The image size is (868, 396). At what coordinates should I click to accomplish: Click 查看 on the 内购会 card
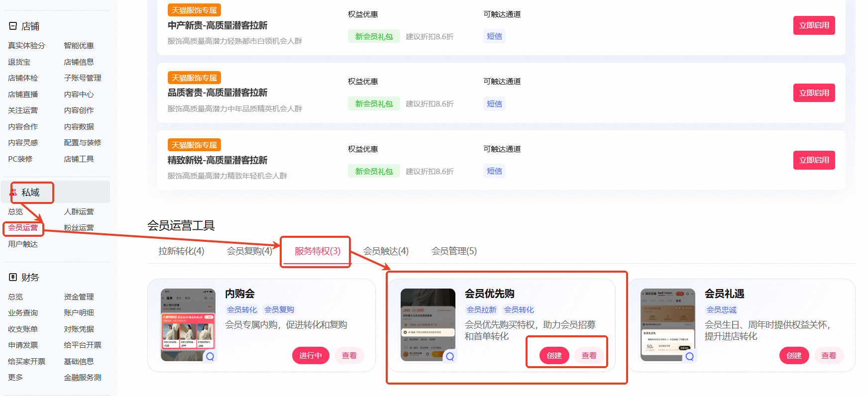tap(349, 355)
